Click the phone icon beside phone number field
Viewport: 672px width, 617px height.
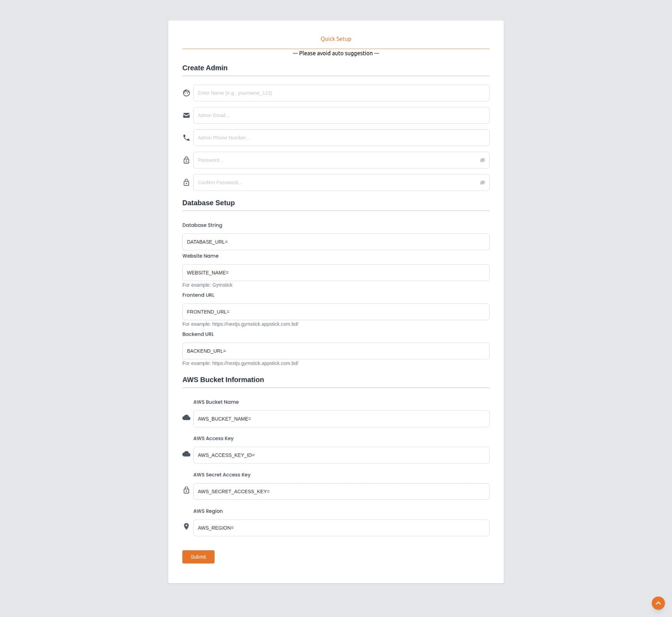pos(186,138)
